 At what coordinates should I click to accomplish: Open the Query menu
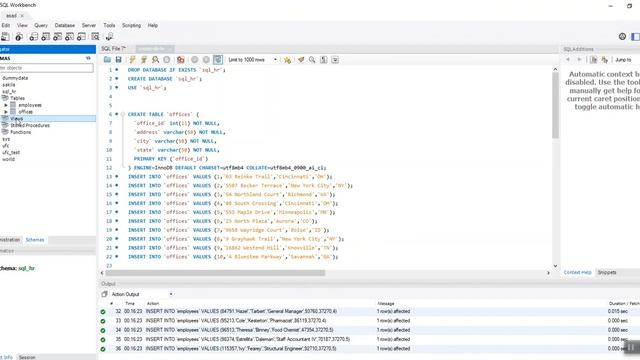click(x=41, y=25)
